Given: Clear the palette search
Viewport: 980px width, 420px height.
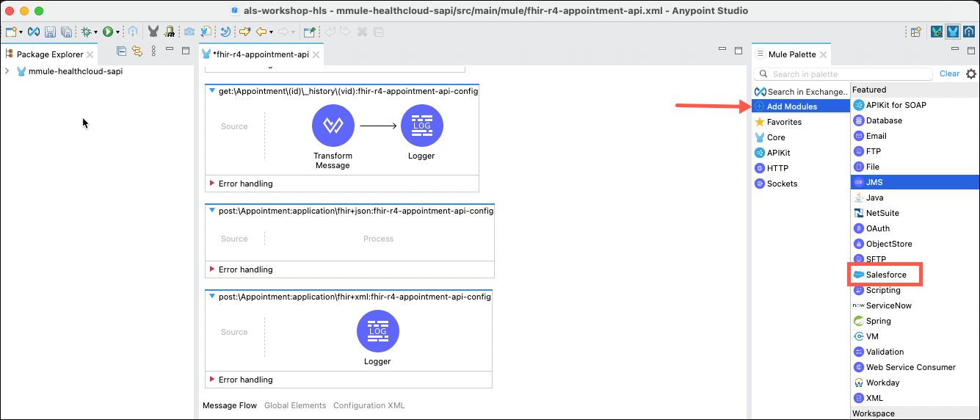Looking at the screenshot, I should tap(949, 73).
